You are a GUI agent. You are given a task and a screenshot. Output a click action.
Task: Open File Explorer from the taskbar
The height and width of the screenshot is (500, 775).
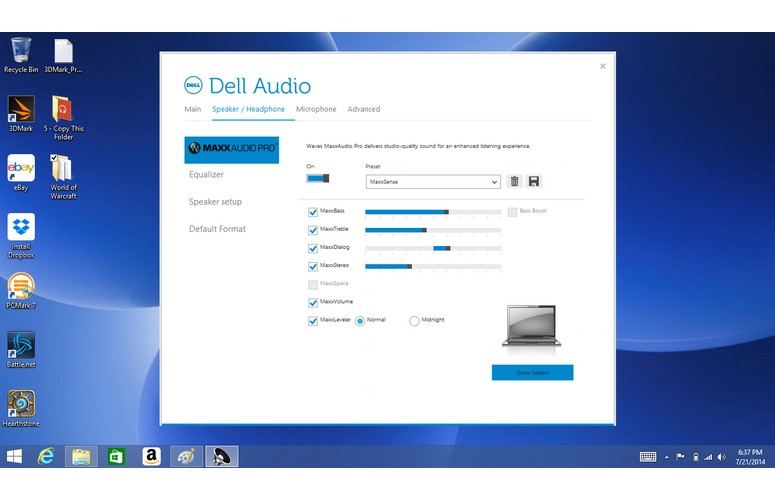click(81, 456)
